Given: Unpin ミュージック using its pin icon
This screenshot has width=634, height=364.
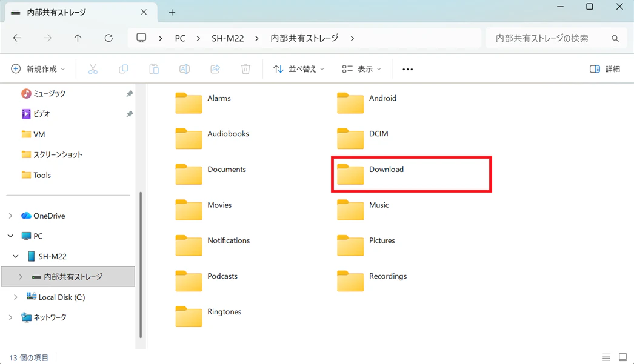Looking at the screenshot, I should point(129,94).
